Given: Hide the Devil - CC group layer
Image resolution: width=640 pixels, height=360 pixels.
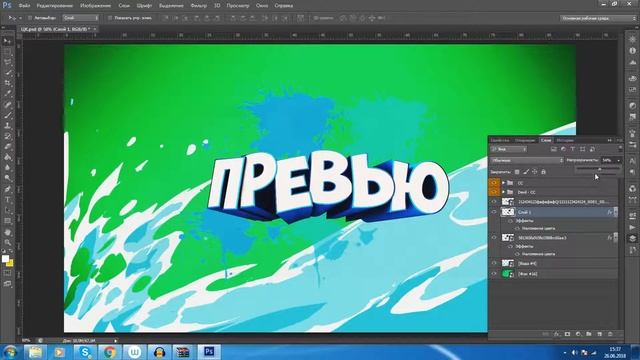Looking at the screenshot, I should [x=494, y=192].
